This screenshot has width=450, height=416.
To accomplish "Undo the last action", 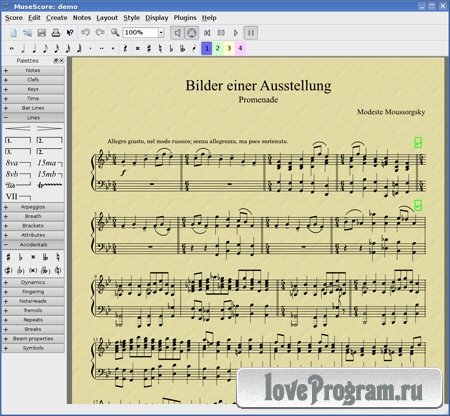I will (x=85, y=33).
